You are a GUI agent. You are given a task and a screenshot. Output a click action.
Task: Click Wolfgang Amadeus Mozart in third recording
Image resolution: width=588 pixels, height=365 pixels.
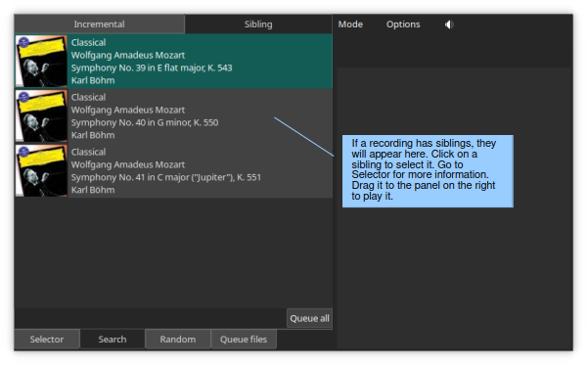pyautogui.click(x=128, y=164)
